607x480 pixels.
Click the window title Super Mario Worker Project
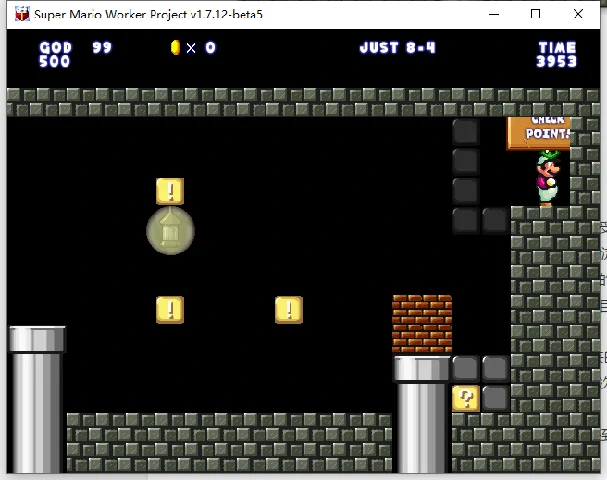(x=148, y=14)
